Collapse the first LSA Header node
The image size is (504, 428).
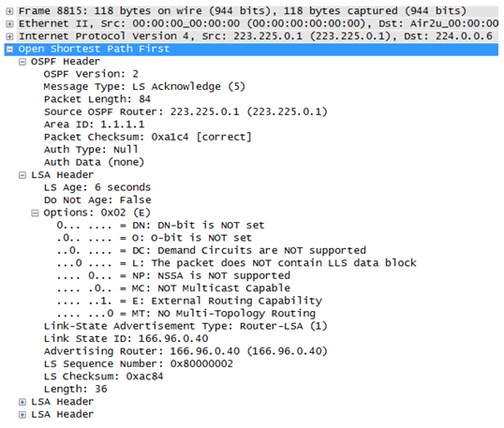pos(22,175)
